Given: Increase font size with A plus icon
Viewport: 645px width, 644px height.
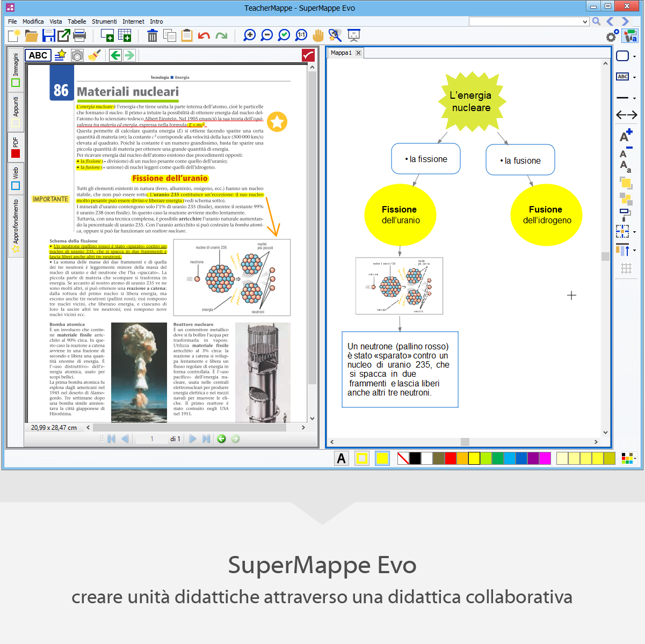Looking at the screenshot, I should [x=626, y=136].
